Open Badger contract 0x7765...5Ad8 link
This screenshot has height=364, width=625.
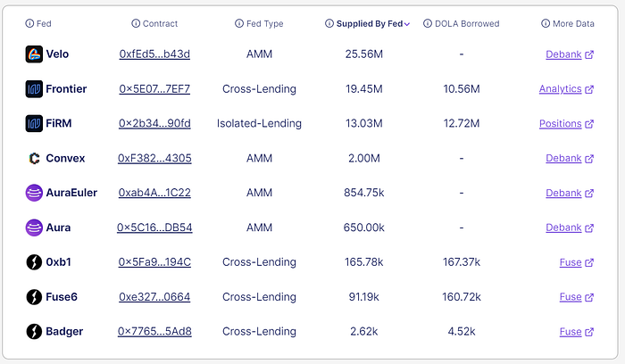pyautogui.click(x=154, y=332)
